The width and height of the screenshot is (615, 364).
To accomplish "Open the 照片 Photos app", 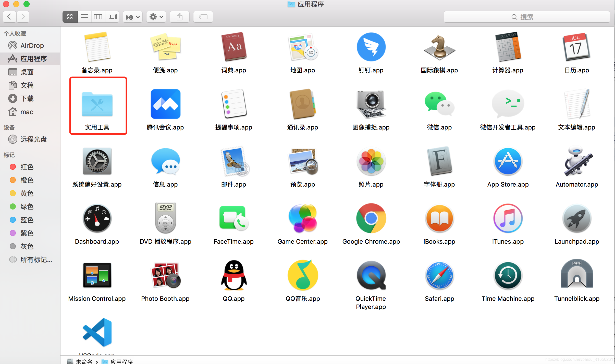I will 371,161.
